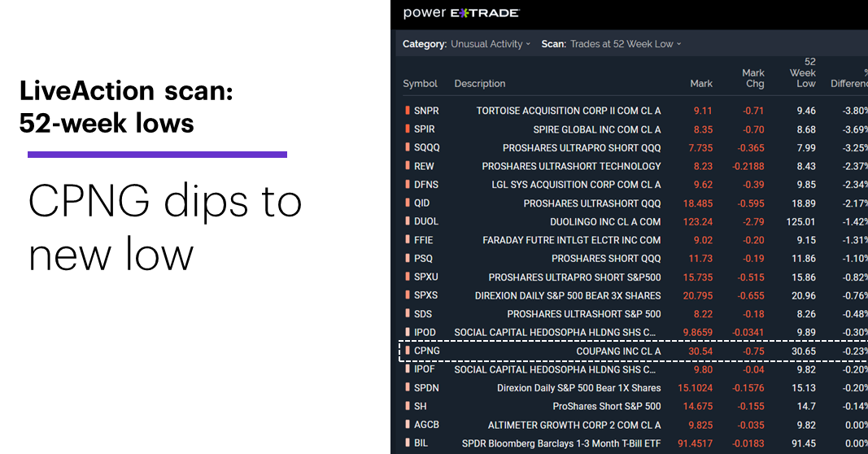Select the IPOF symbol
Image resolution: width=868 pixels, height=454 pixels.
click(425, 369)
